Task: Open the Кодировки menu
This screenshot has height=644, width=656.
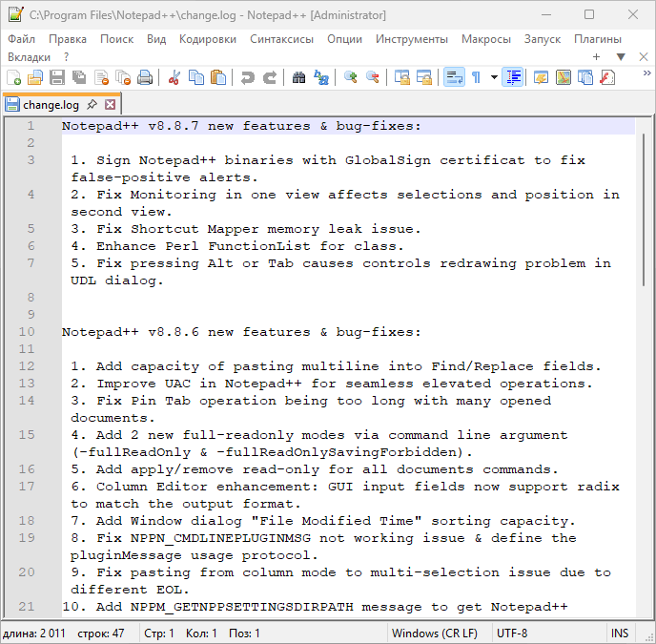Action: tap(207, 39)
